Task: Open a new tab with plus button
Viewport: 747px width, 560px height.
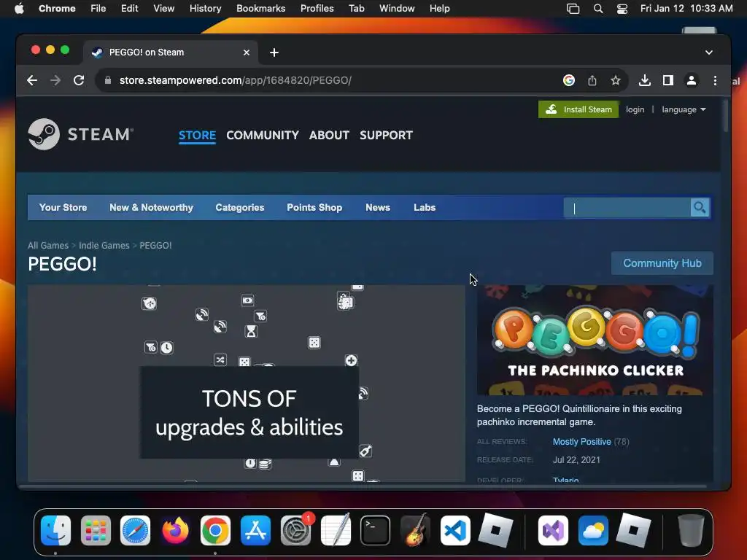Action: coord(274,52)
